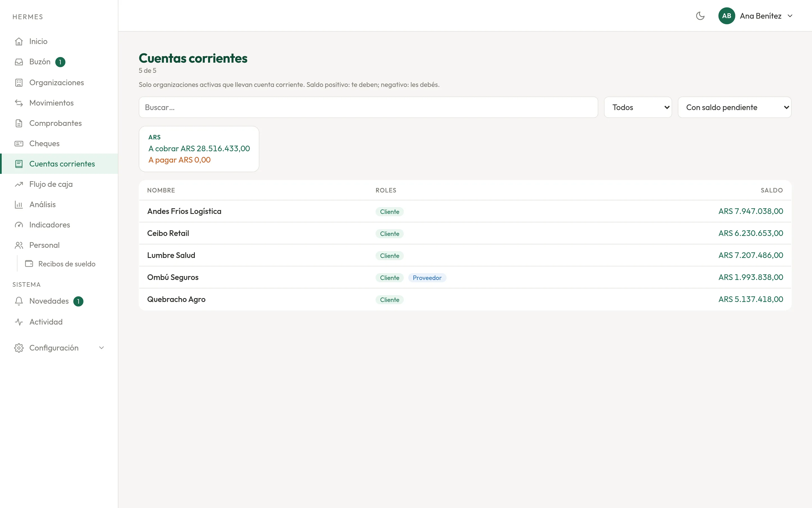Viewport: 812px width, 508px height.
Task: Click the Análisis bar chart icon
Action: tap(19, 205)
